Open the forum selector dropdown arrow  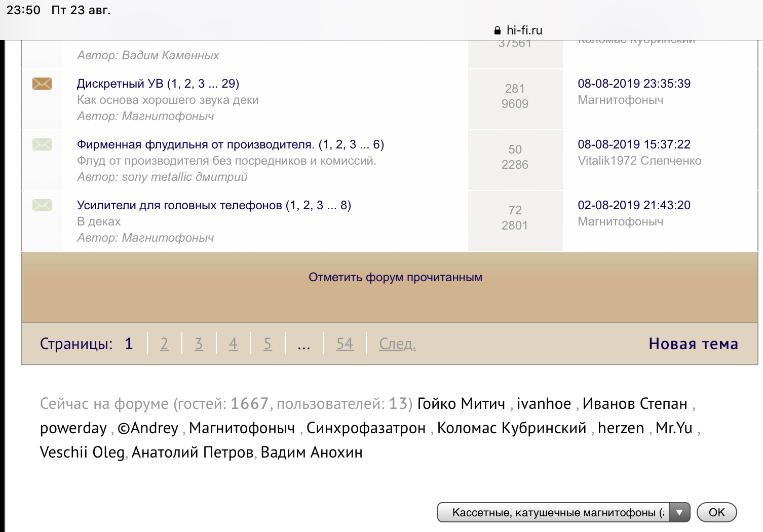coord(679,512)
